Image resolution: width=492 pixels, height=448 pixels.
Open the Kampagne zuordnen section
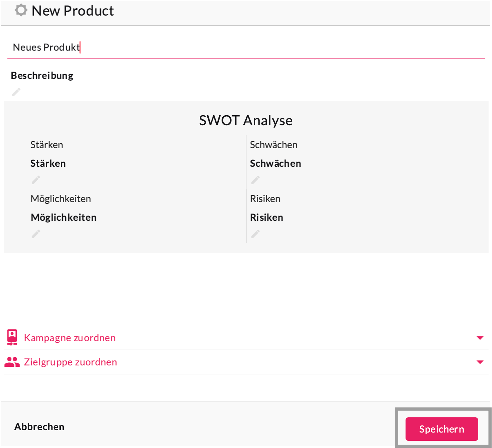tap(70, 338)
